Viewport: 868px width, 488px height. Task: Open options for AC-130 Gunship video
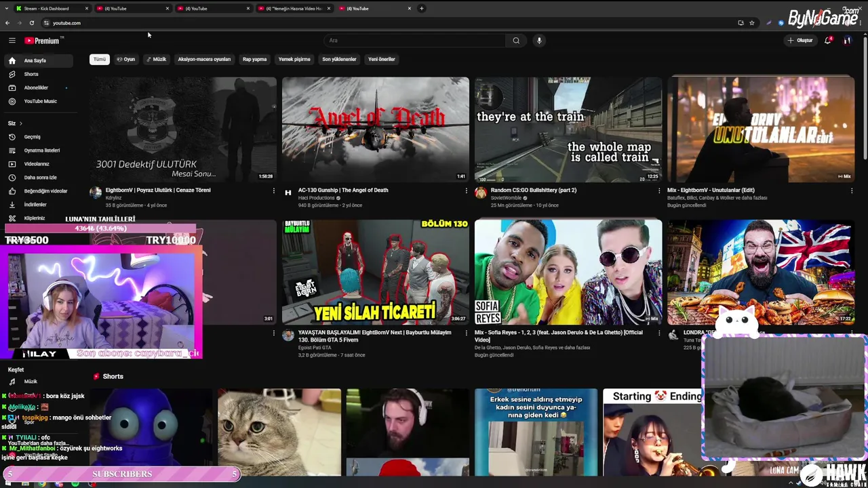pyautogui.click(x=467, y=191)
